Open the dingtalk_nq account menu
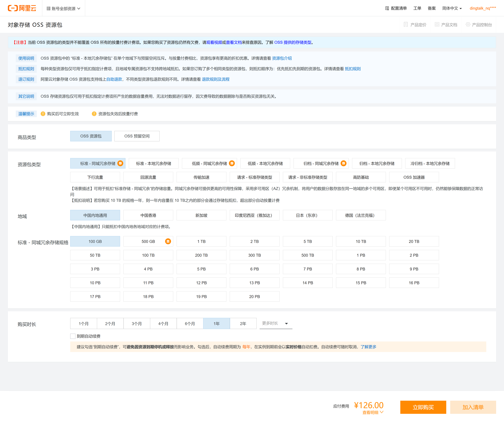The height and width of the screenshot is (424, 504). [x=483, y=8]
